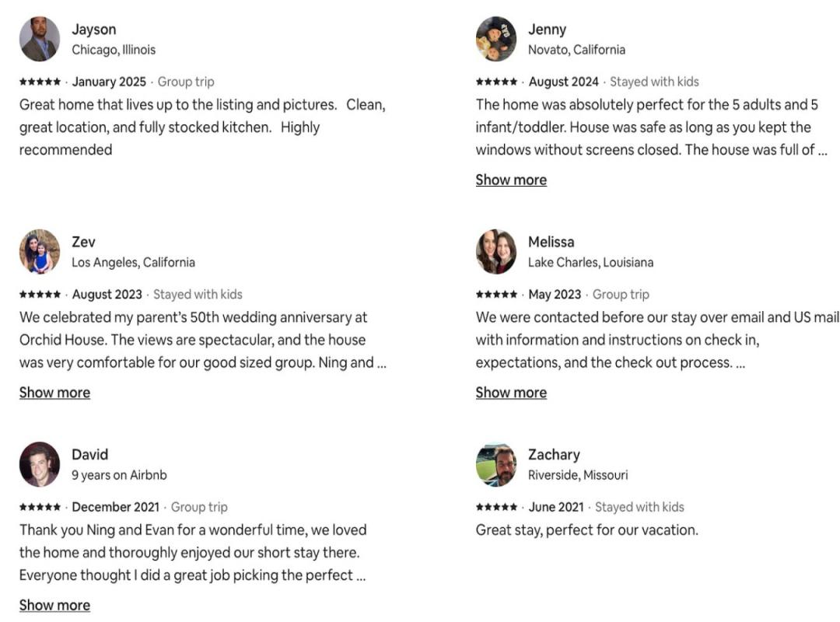
Task: Open reviewer name Jenny
Action: click(x=547, y=30)
